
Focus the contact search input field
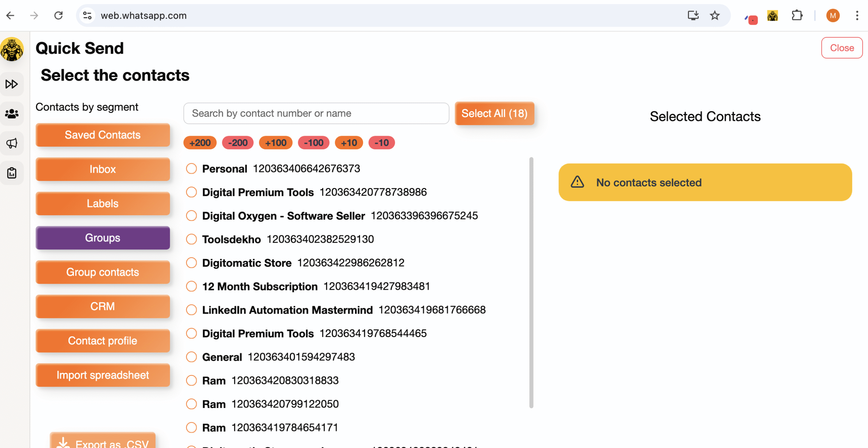(x=316, y=113)
